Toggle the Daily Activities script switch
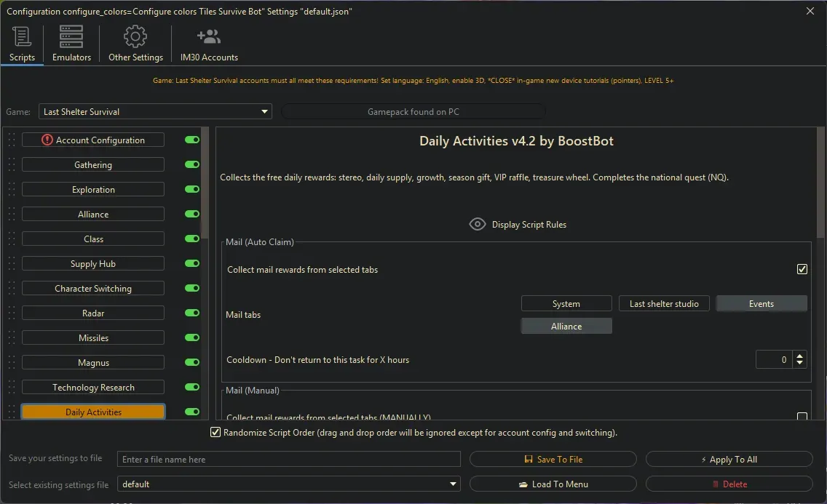The image size is (827, 504). pyautogui.click(x=192, y=412)
